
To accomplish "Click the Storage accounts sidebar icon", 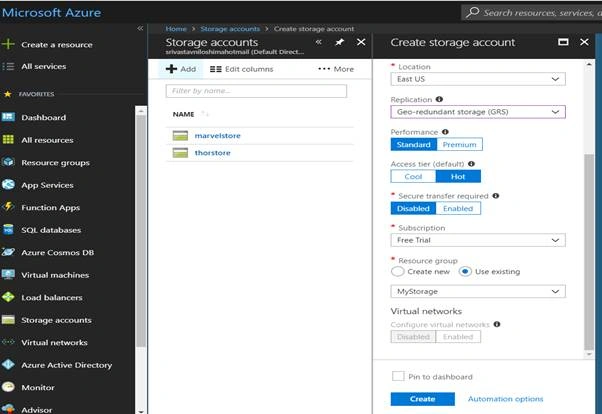I will 8,320.
